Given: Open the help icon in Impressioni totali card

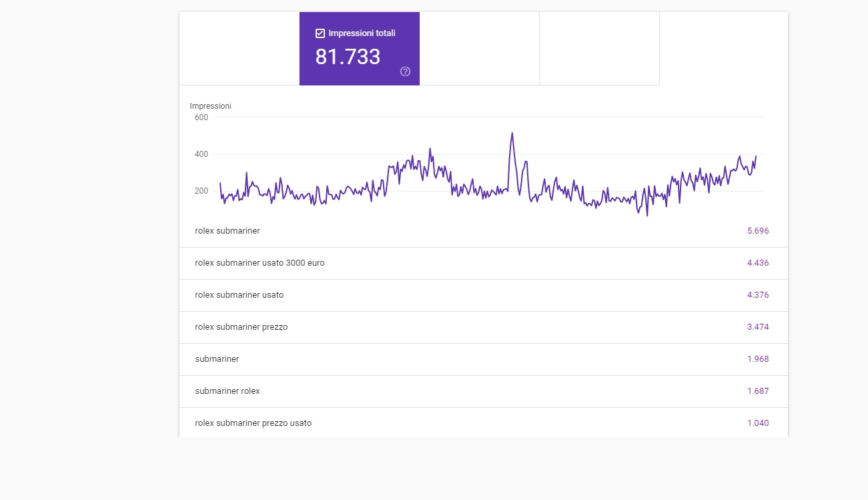Looking at the screenshot, I should [x=405, y=71].
